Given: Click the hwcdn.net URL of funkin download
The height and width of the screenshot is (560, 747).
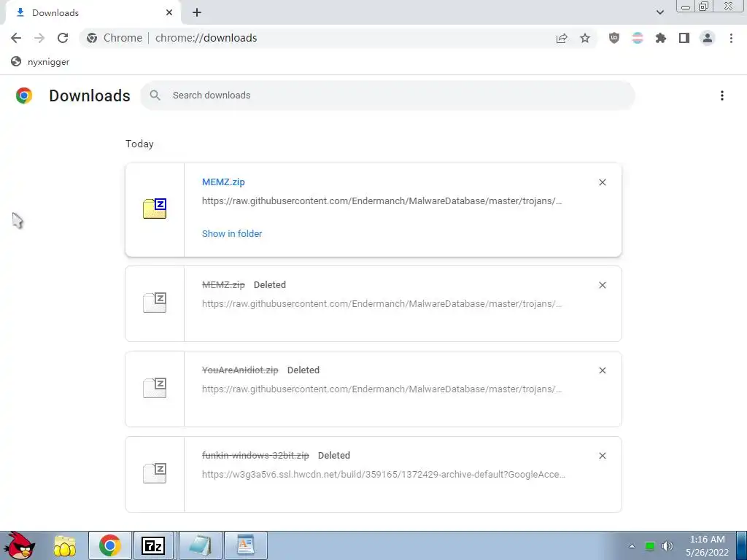Looking at the screenshot, I should coord(384,474).
